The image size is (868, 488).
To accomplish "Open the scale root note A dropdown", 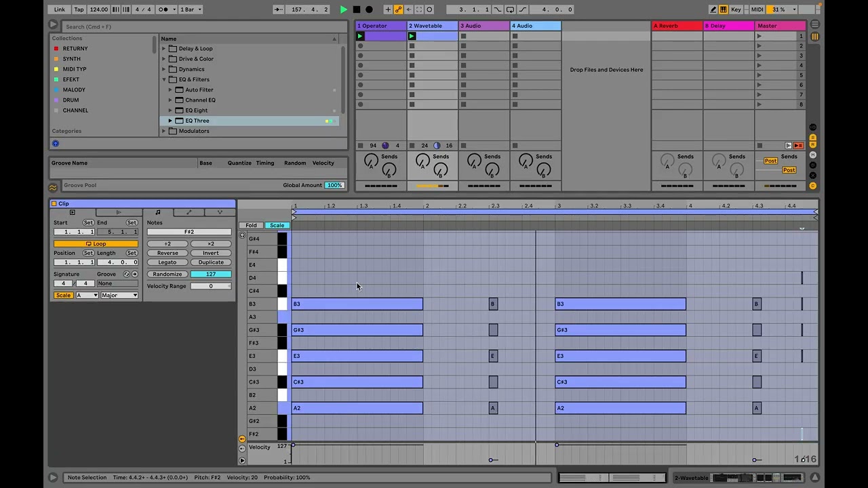I will point(87,296).
